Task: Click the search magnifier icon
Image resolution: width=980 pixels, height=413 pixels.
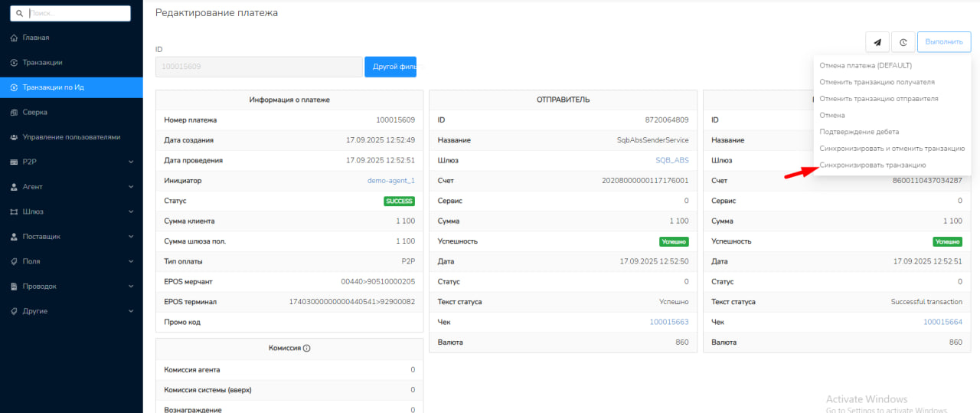Action: (x=20, y=13)
